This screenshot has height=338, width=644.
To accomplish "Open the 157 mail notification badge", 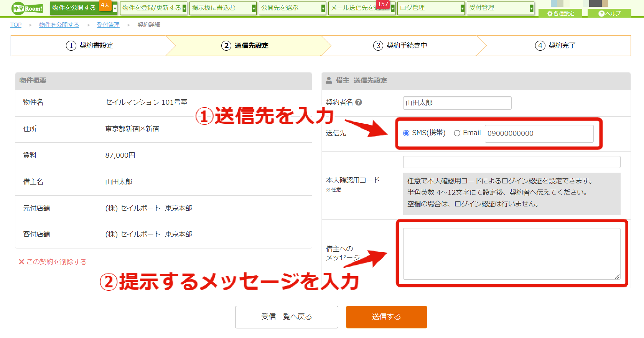I will point(383,4).
